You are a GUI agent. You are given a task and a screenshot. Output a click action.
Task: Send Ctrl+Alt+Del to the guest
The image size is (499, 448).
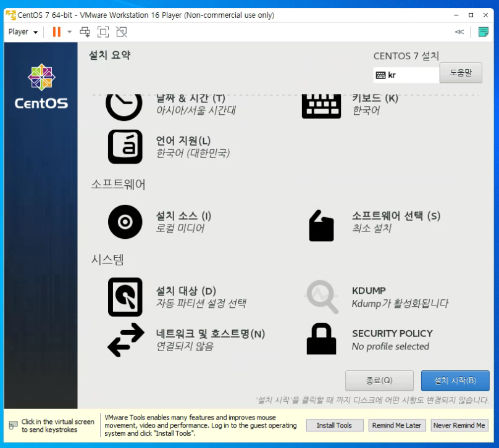[85, 32]
